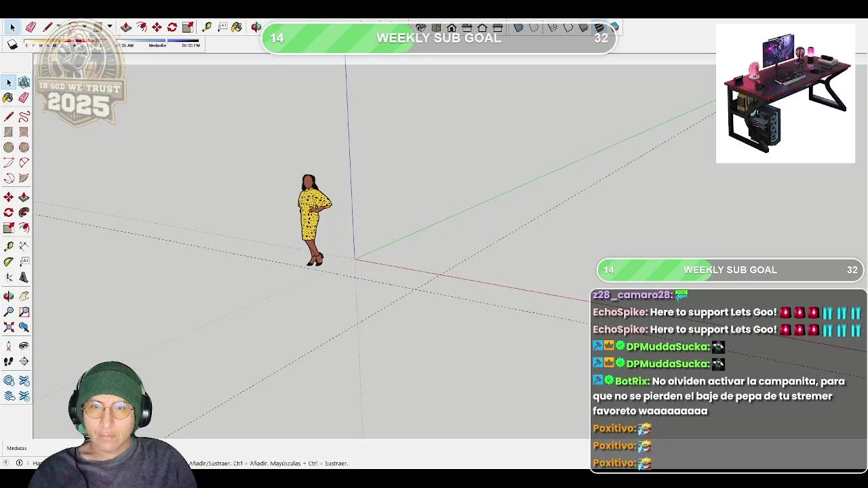Click the woman scale figure in the model

click(313, 220)
